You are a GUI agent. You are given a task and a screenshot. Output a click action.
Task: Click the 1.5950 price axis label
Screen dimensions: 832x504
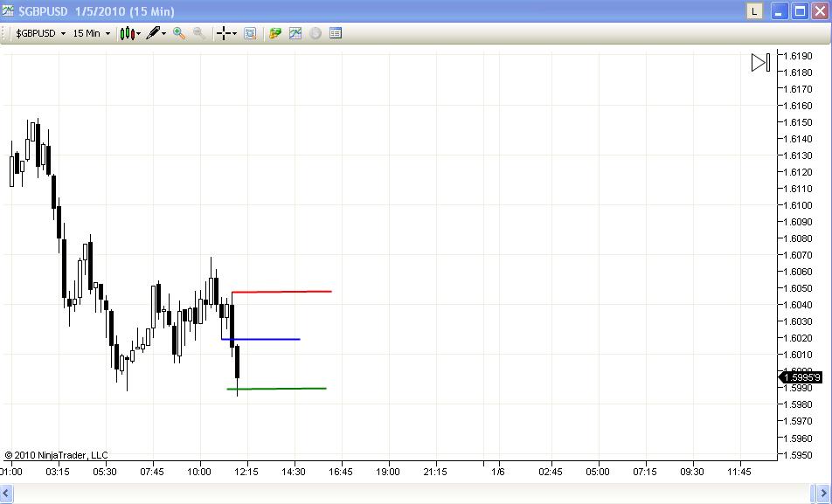(x=798, y=455)
